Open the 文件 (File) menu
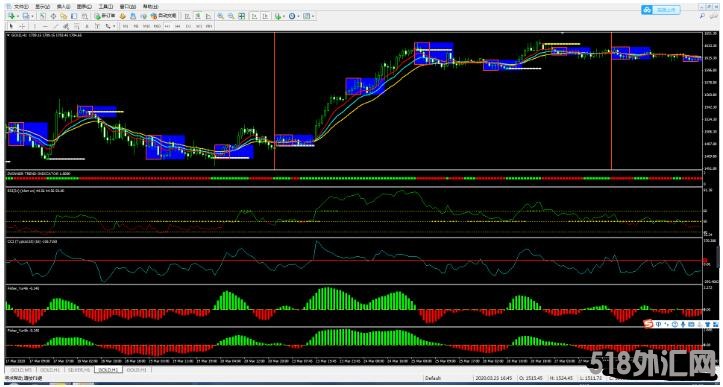This screenshot has height=387, width=723. (21, 6)
